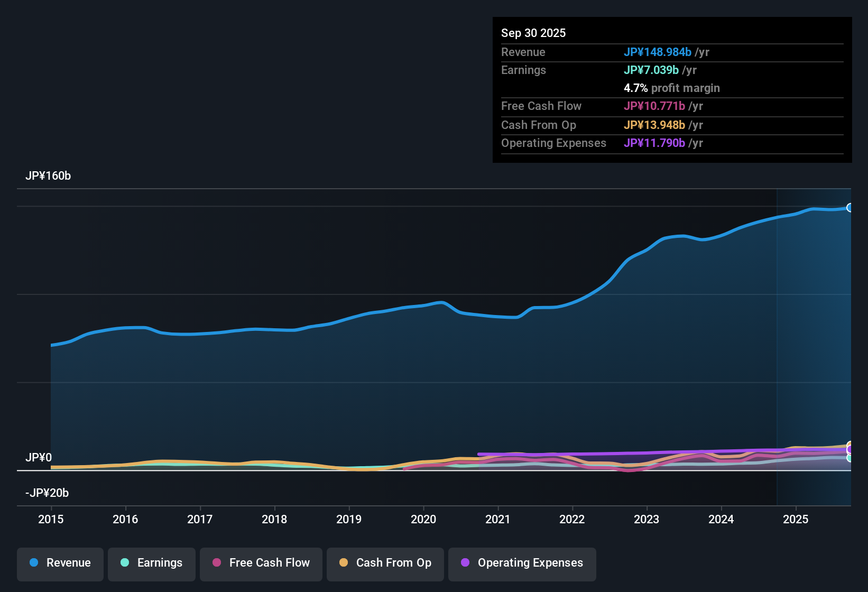Toggle Operating Expenses line visibility

pyautogui.click(x=522, y=563)
